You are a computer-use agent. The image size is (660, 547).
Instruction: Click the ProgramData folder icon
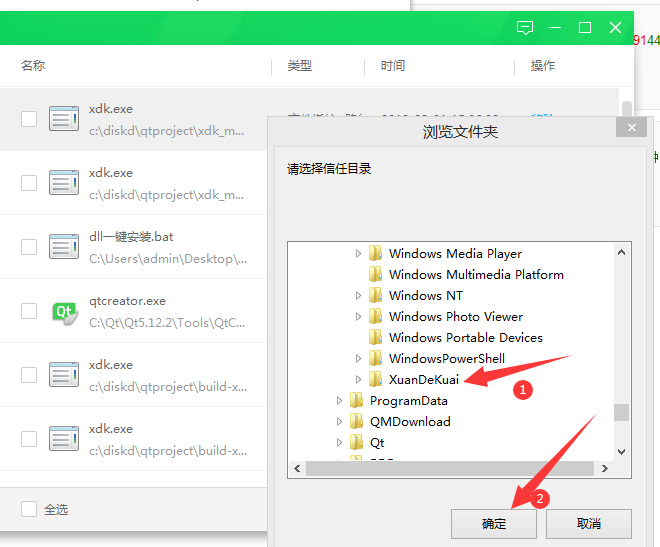(x=356, y=401)
